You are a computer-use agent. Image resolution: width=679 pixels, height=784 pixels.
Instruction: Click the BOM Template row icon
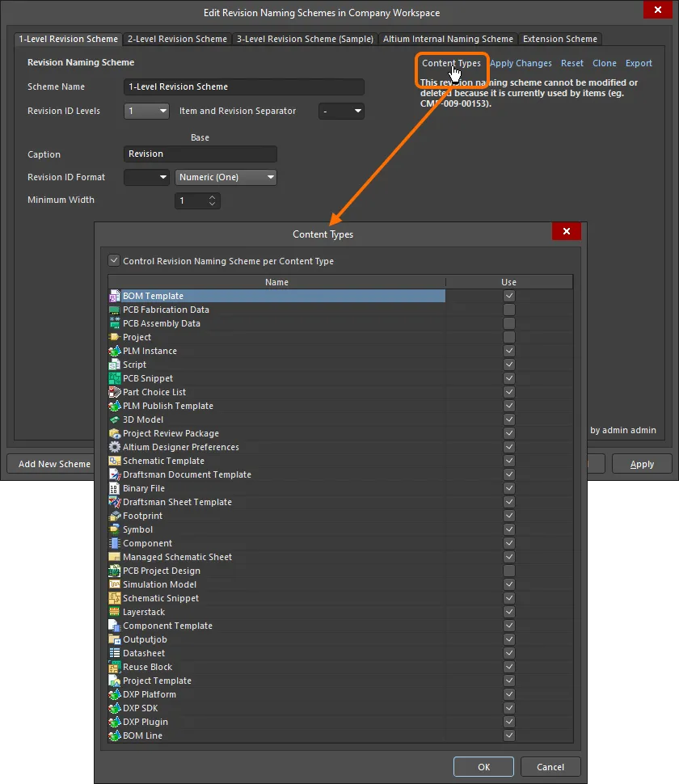pyautogui.click(x=115, y=296)
